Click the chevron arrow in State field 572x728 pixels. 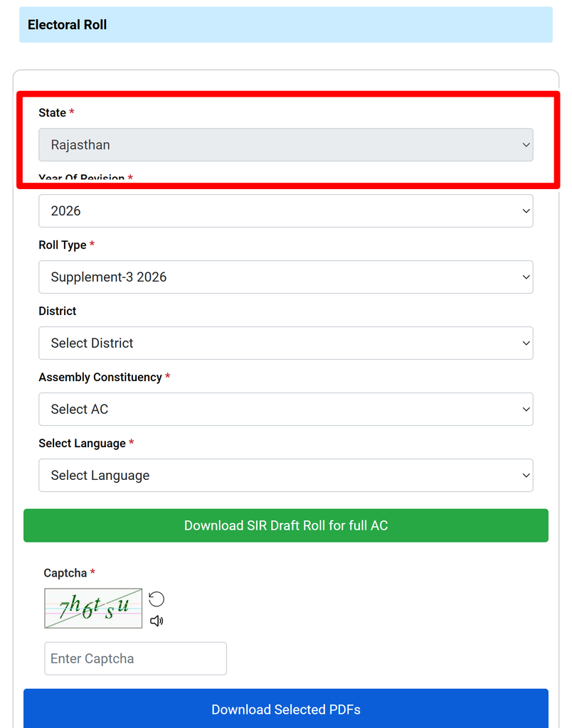tap(526, 145)
